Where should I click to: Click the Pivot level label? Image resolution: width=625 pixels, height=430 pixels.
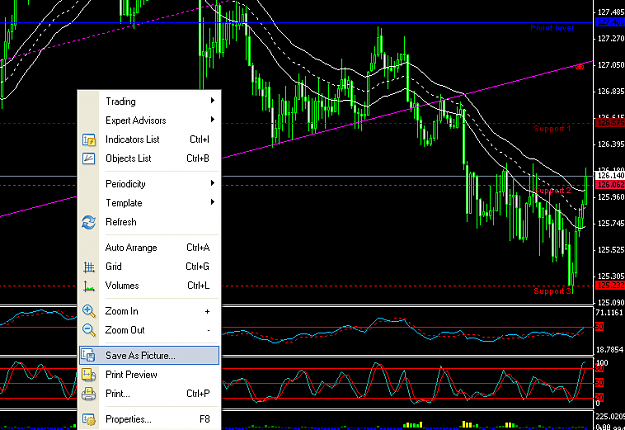552,28
